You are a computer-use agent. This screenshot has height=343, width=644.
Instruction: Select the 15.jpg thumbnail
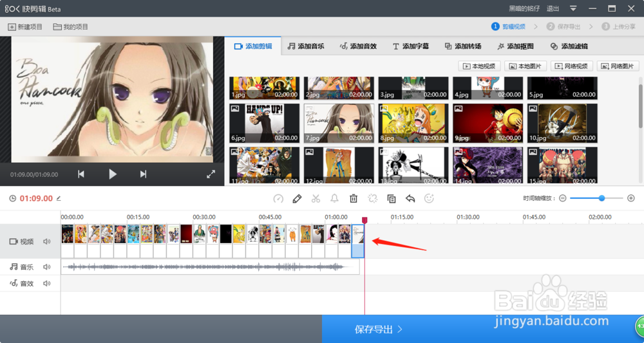pyautogui.click(x=562, y=165)
